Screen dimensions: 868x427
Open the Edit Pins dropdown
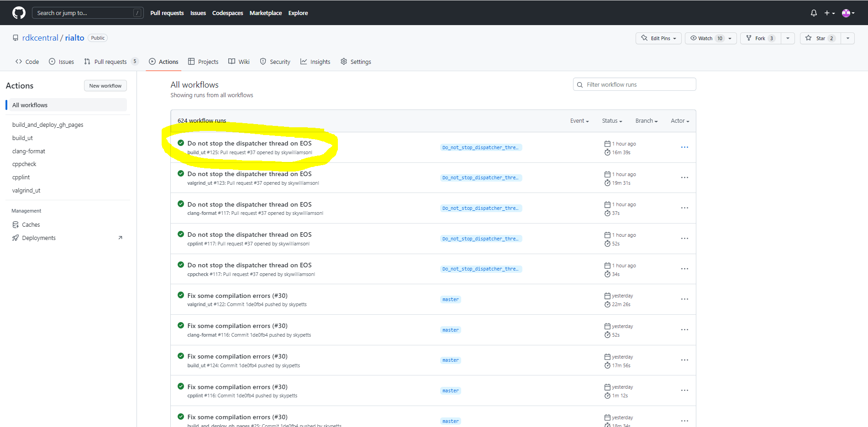(x=658, y=38)
